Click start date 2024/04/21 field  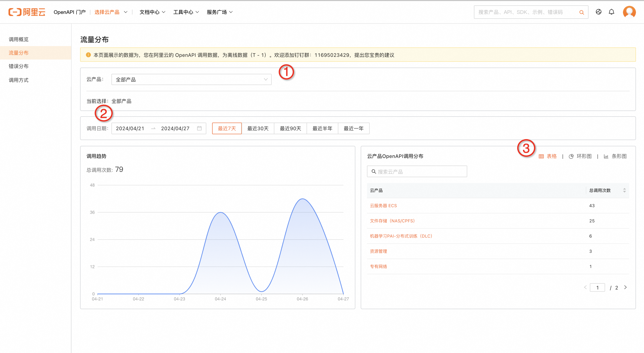point(130,128)
